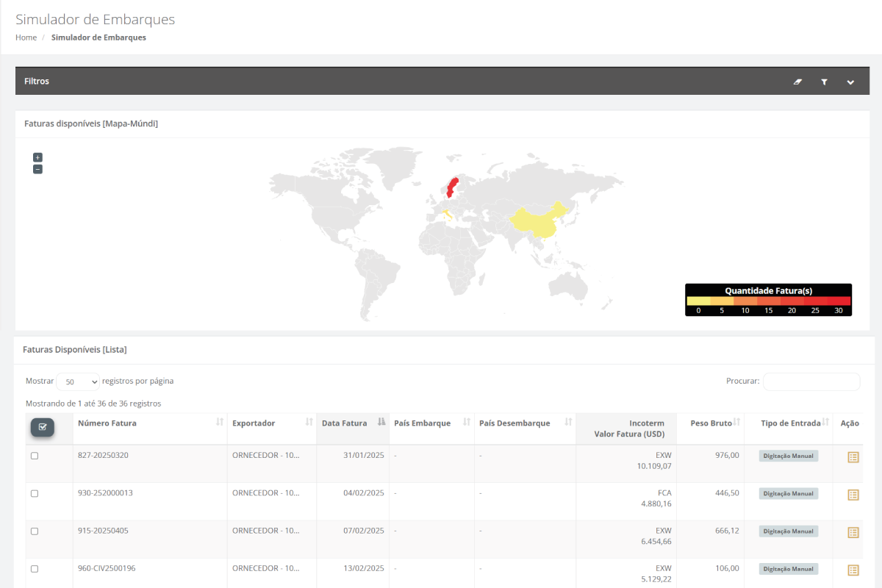The image size is (882, 588).
Task: Check the box for invoice 827-20250320
Action: (x=35, y=456)
